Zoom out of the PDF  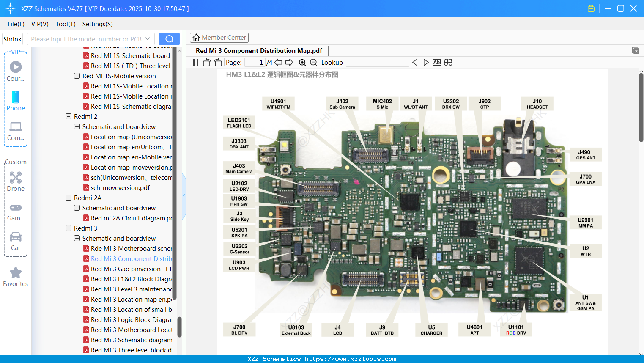click(313, 63)
